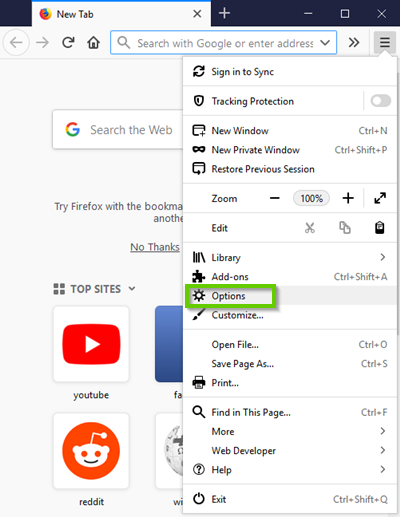Click the Help question mark icon
This screenshot has width=400, height=517.
pos(199,470)
